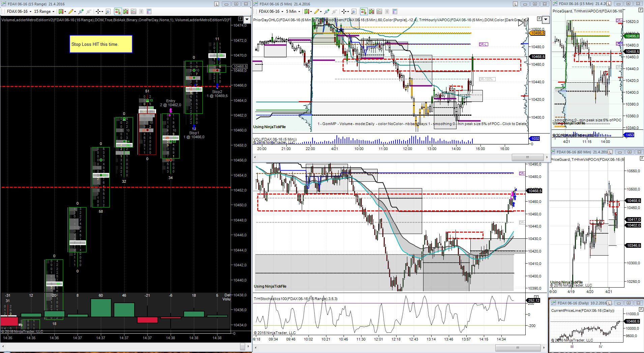Toggle F button in 15 Min chart
Image resolution: width=644 pixels, height=353 pixels.
641,10
